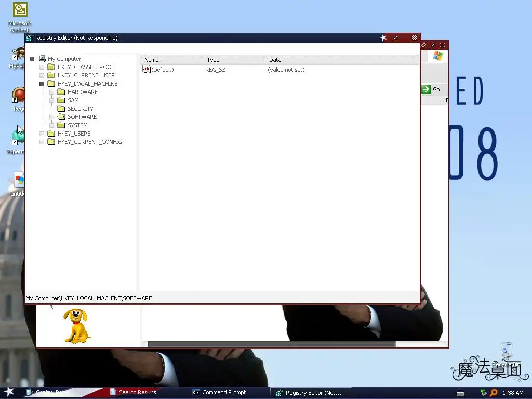Click the search companion dog in back window
Screen dimensions: 532x399
(77, 326)
